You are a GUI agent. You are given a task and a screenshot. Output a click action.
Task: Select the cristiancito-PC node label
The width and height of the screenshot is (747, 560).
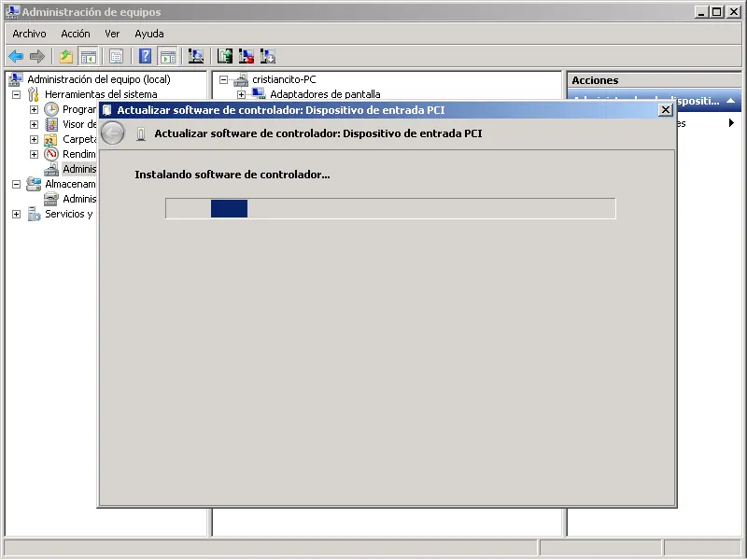pyautogui.click(x=284, y=79)
